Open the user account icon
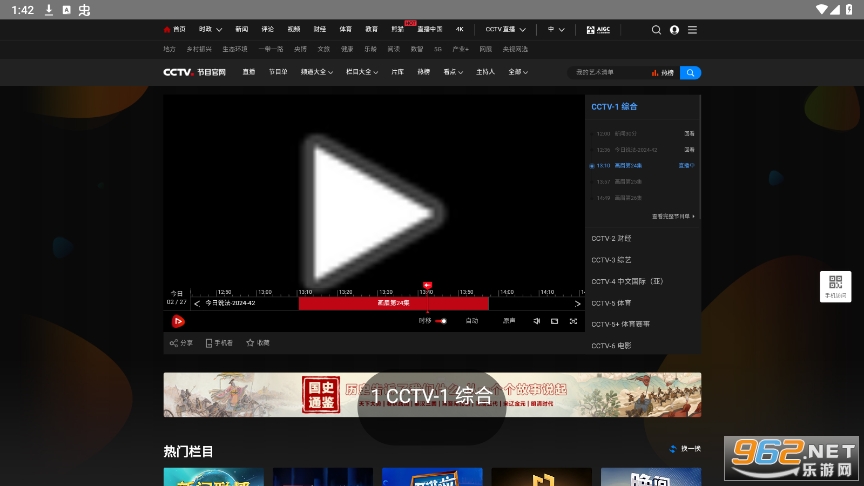 click(674, 30)
